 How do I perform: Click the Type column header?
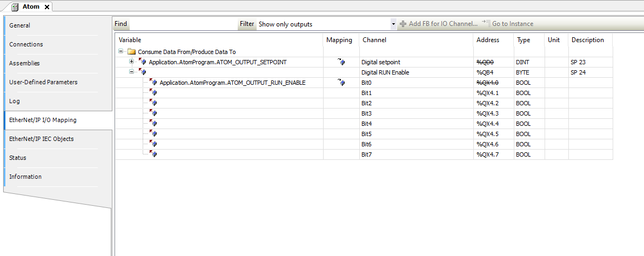tap(529, 40)
